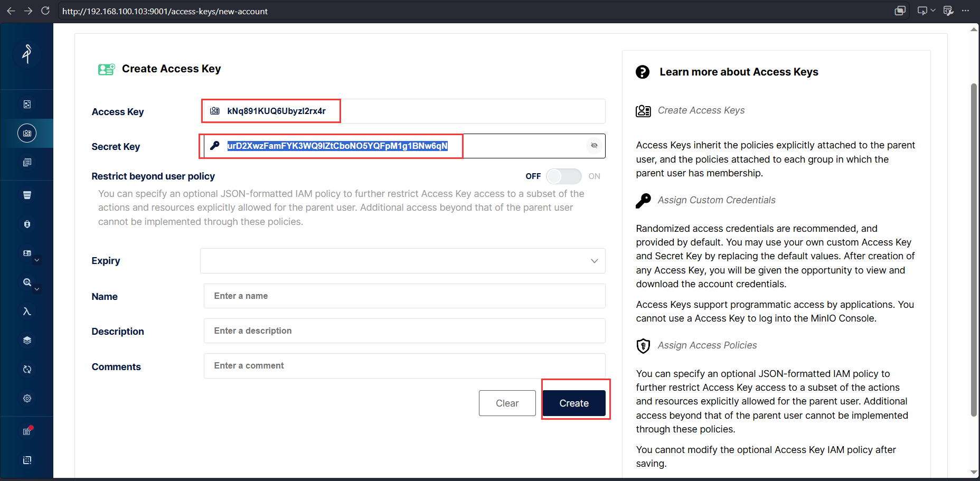Reload the page in the browser

click(45, 11)
